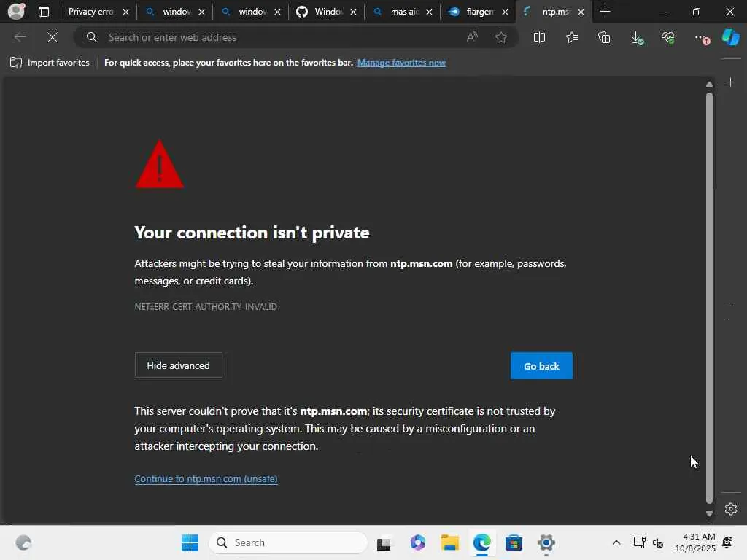Open Task View on taskbar
The image size is (747, 560).
(x=384, y=542)
